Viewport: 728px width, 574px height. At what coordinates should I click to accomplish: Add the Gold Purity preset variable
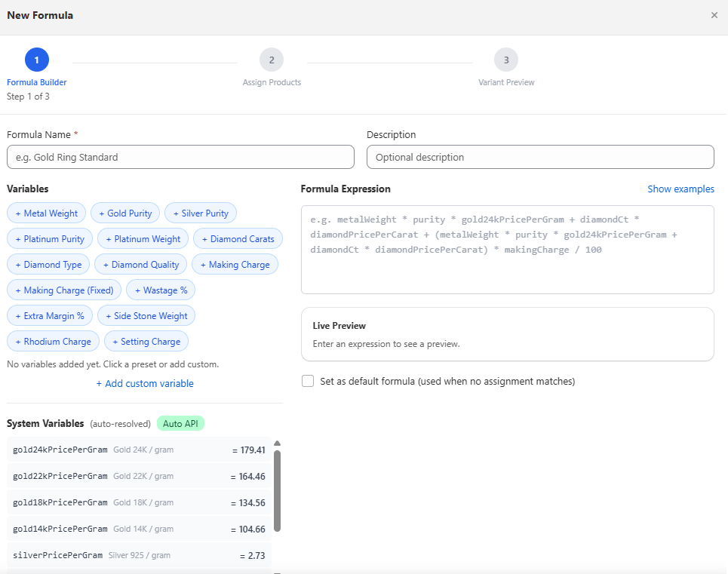point(125,213)
